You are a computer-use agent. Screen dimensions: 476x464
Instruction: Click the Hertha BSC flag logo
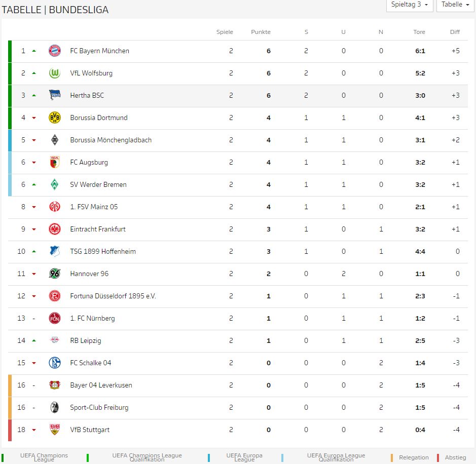pos(55,95)
